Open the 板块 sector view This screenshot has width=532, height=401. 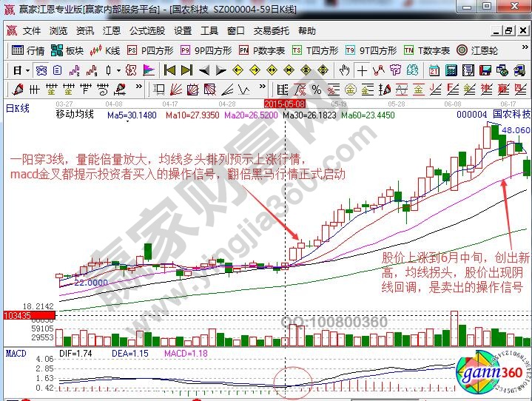[x=67, y=51]
